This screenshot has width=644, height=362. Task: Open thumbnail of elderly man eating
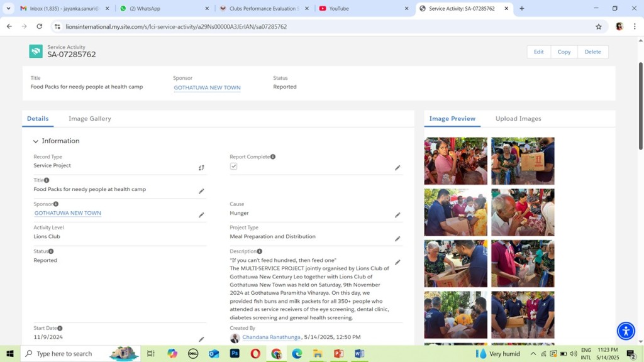click(x=523, y=212)
